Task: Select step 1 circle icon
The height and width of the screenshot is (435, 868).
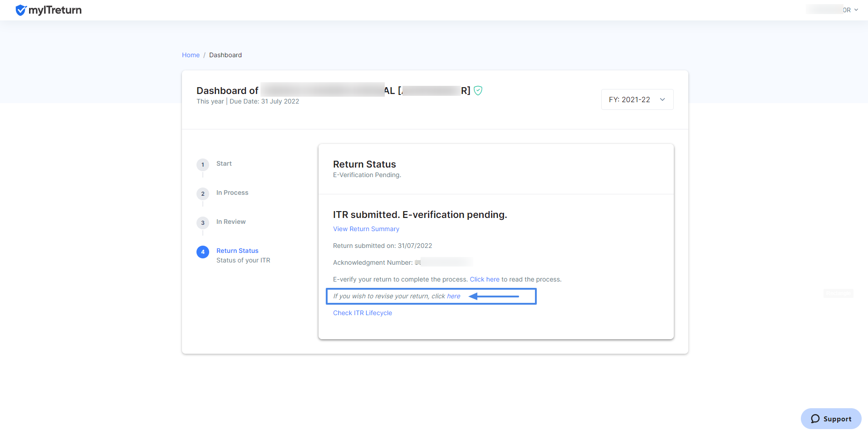Action: tap(203, 164)
